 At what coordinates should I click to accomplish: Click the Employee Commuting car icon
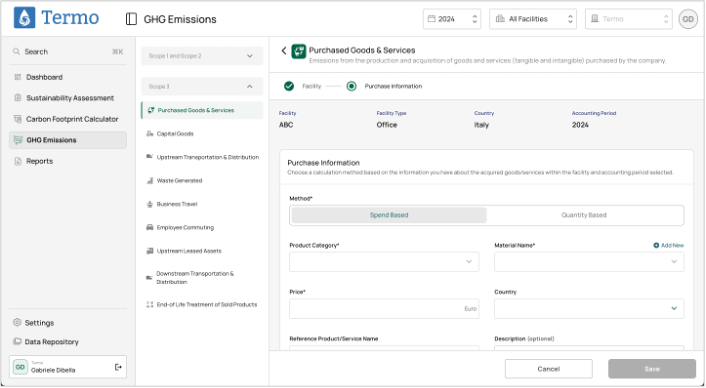pyautogui.click(x=150, y=227)
